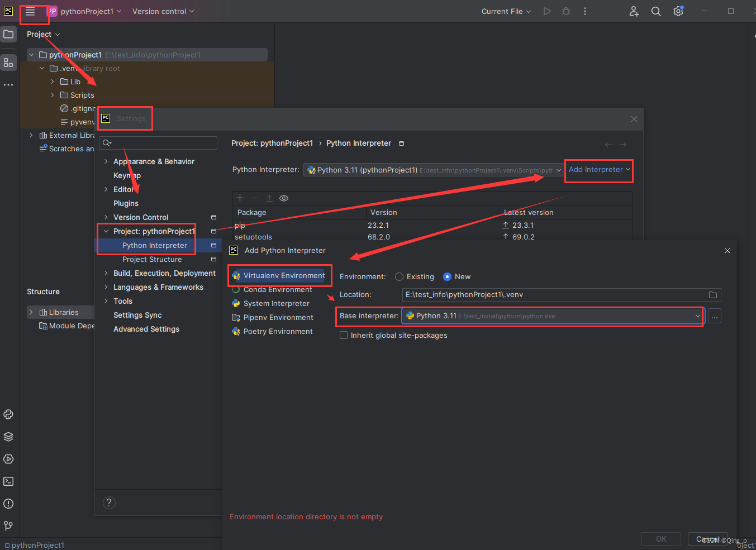Expand the Editor settings section
This screenshot has width=756, height=550.
pyautogui.click(x=106, y=189)
